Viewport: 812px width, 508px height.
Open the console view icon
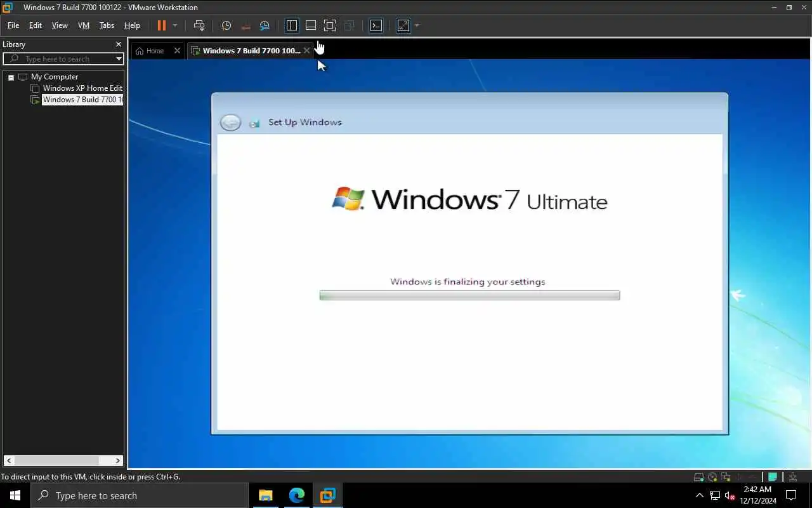tap(376, 25)
